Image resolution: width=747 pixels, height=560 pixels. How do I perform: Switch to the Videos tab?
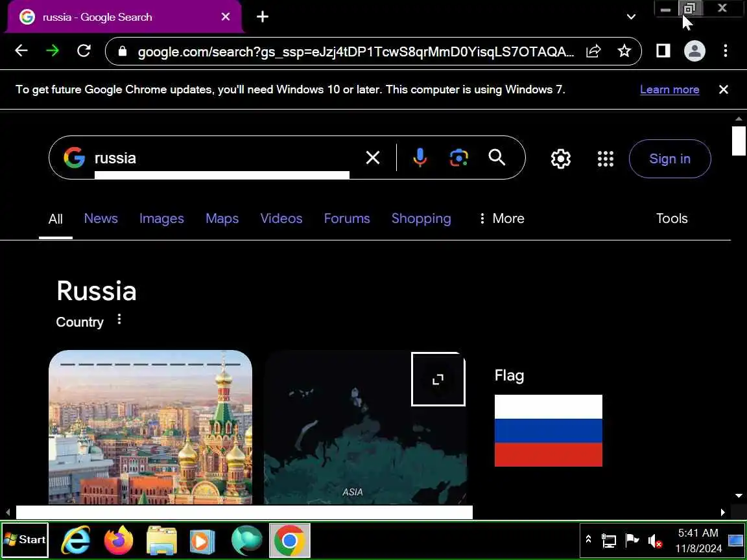coord(281,218)
